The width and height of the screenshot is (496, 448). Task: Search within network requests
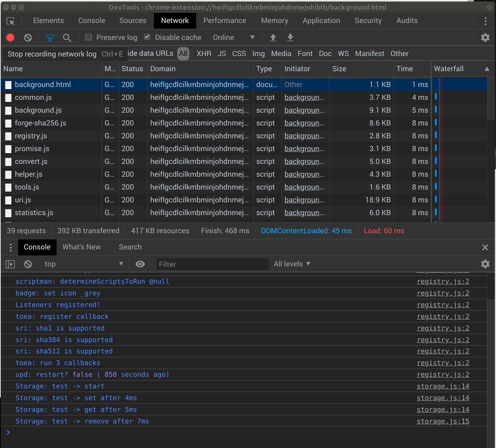point(67,37)
